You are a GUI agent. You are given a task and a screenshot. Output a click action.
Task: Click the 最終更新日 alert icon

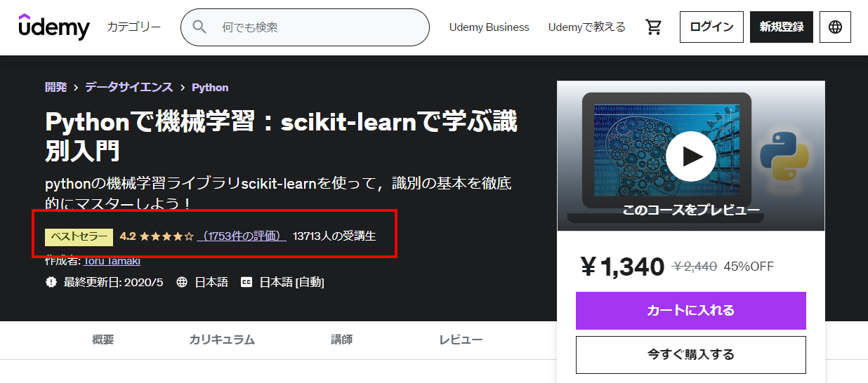coord(51,282)
